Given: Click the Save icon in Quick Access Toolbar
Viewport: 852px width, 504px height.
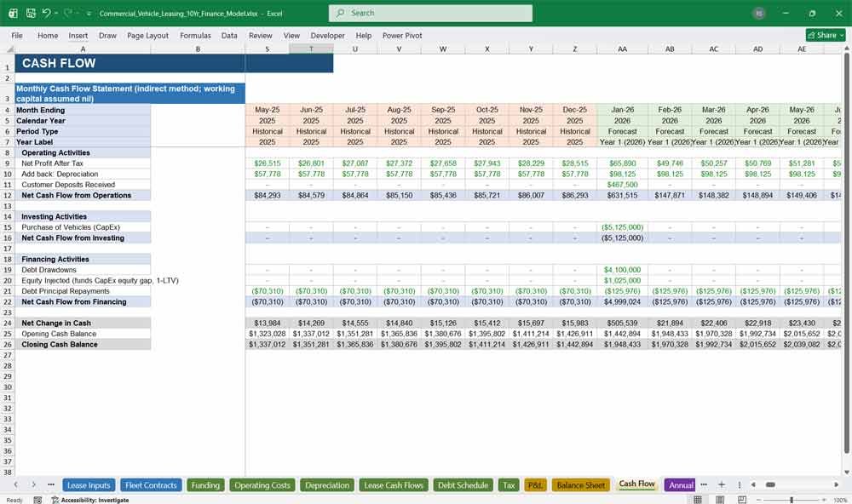Looking at the screenshot, I should point(31,13).
